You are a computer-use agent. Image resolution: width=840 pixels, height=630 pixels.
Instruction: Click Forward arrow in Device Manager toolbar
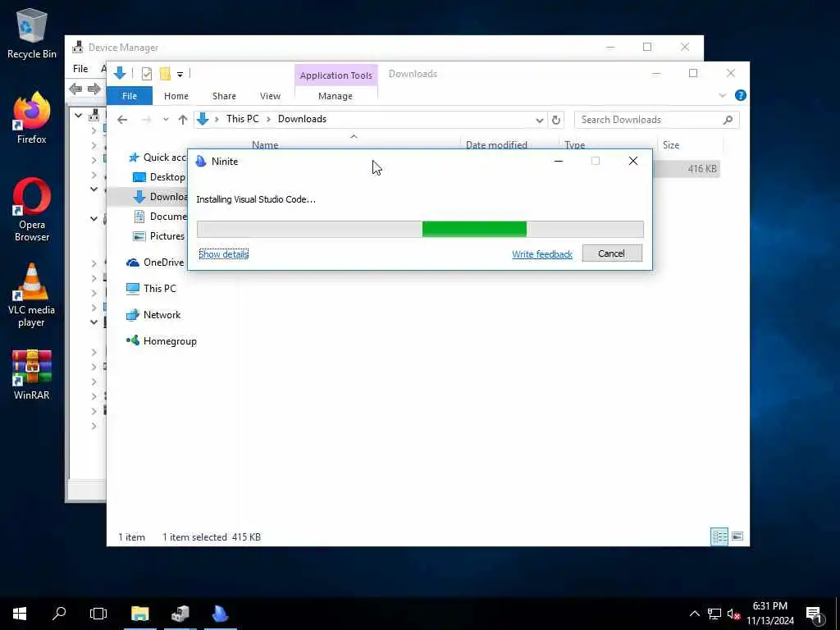(x=94, y=89)
